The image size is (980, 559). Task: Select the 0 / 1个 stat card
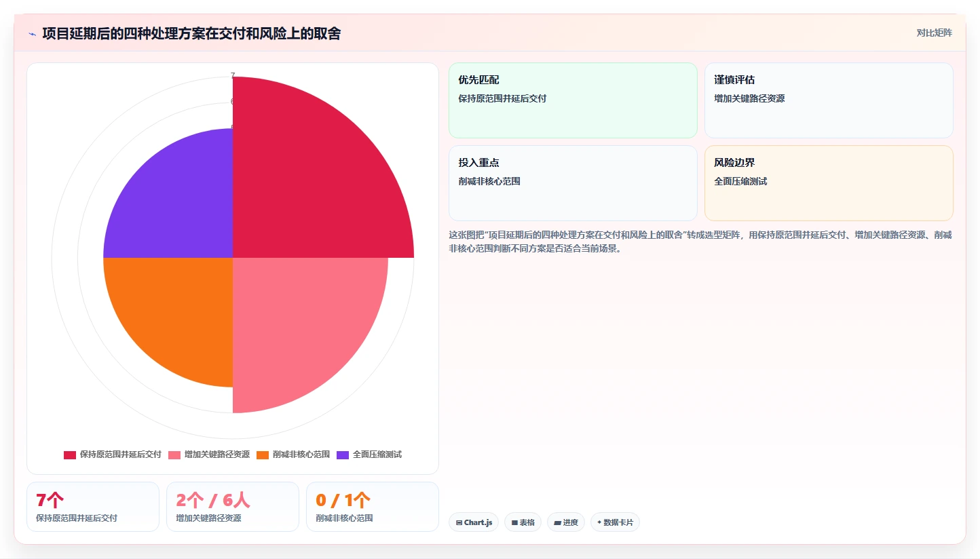[x=373, y=507]
